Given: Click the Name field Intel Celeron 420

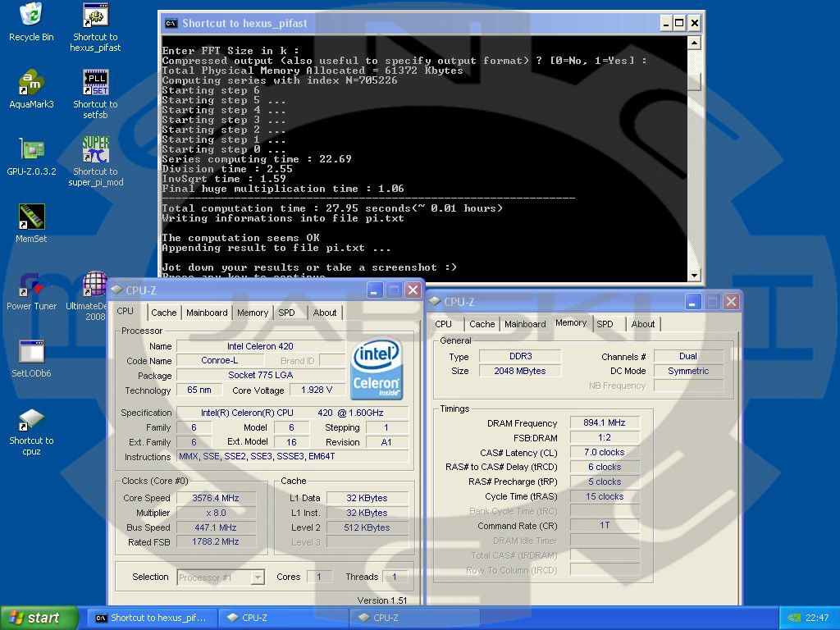Looking at the screenshot, I should (261, 346).
